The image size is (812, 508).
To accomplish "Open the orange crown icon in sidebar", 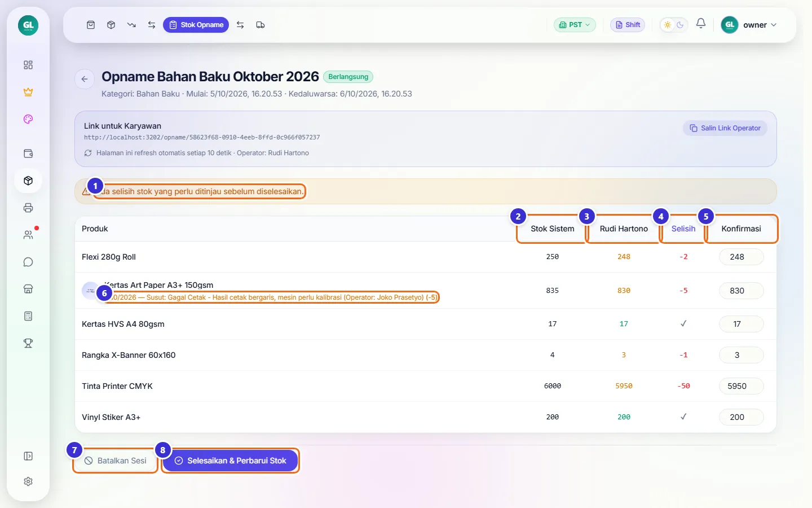I will (28, 92).
